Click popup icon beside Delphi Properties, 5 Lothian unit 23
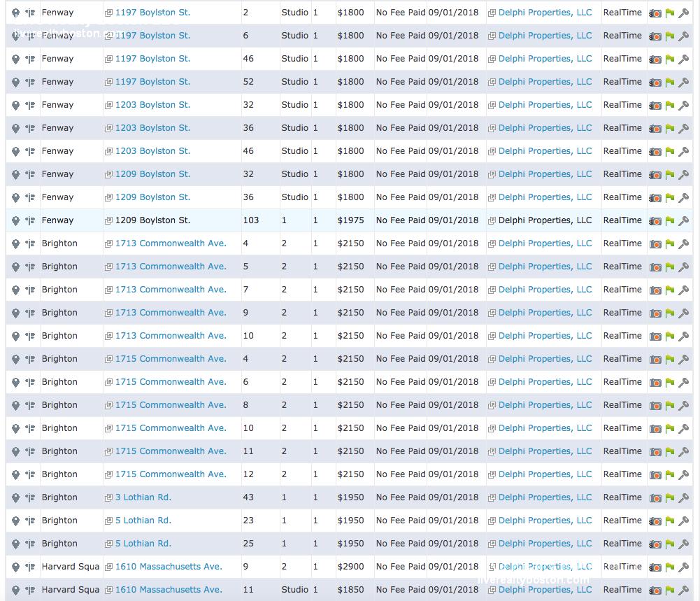700x601 pixels. [x=492, y=521]
